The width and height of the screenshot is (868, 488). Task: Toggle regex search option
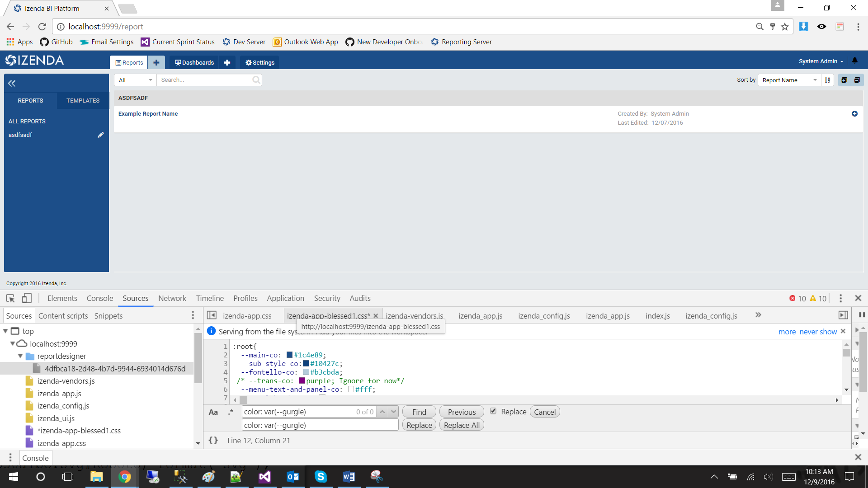point(231,412)
